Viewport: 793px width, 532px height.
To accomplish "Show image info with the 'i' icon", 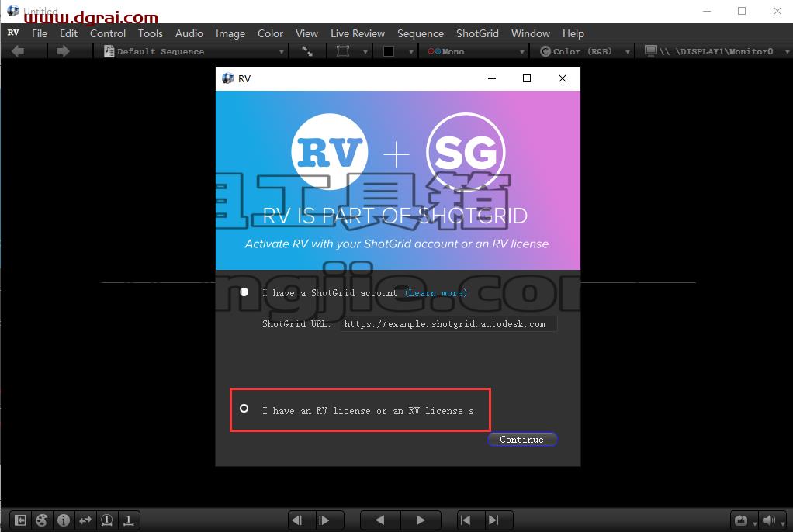I will click(x=64, y=520).
